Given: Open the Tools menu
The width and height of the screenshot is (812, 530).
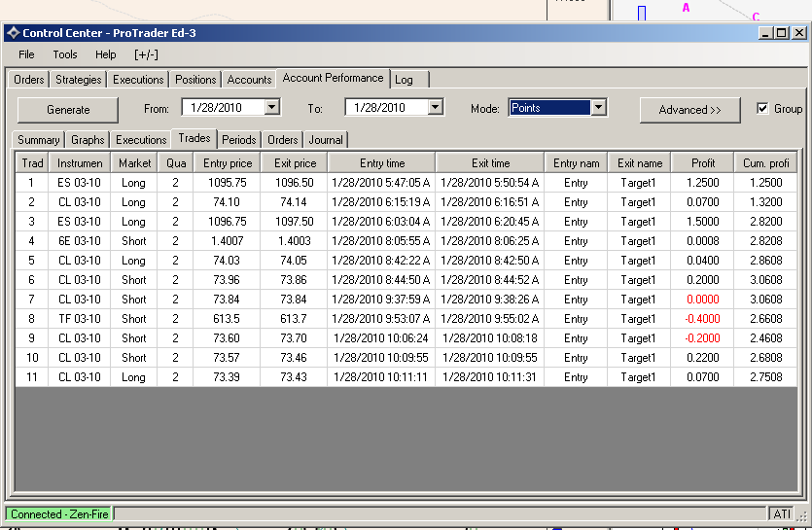Looking at the screenshot, I should (65, 54).
